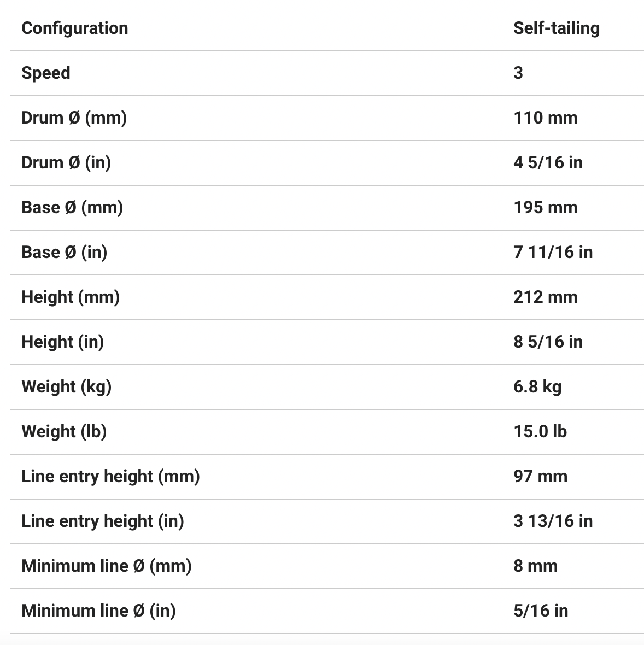Click the Drum Ø (in) label
The height and width of the screenshot is (645, 644).
[x=66, y=163]
